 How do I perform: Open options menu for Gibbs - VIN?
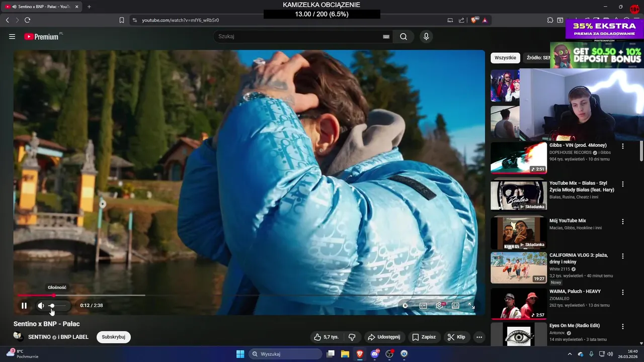623,146
